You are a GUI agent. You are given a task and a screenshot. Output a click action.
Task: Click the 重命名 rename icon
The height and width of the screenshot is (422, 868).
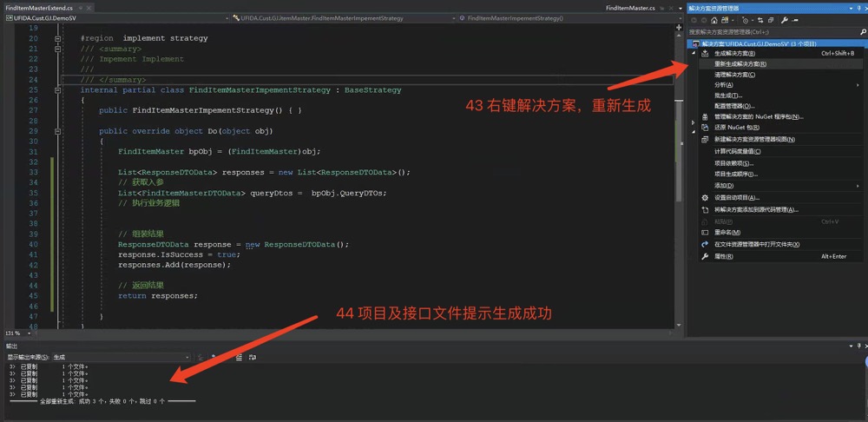coord(705,233)
